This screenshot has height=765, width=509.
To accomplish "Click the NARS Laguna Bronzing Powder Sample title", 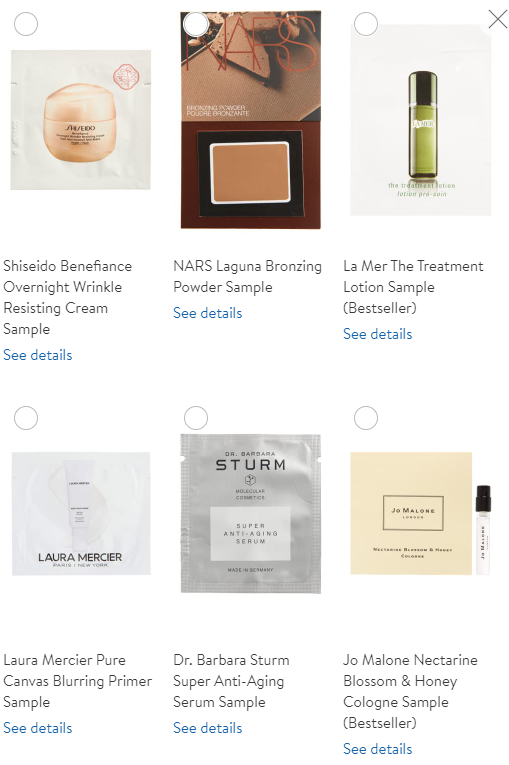I will point(247,276).
